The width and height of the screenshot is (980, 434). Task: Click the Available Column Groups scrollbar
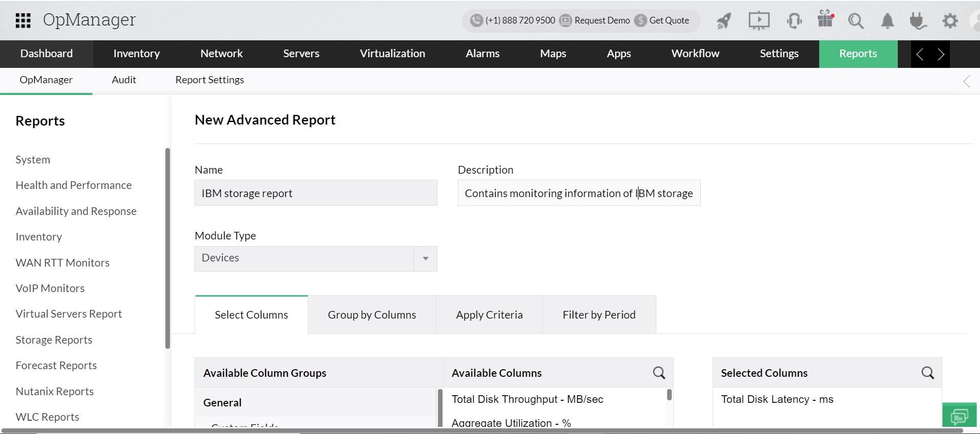pyautogui.click(x=440, y=407)
